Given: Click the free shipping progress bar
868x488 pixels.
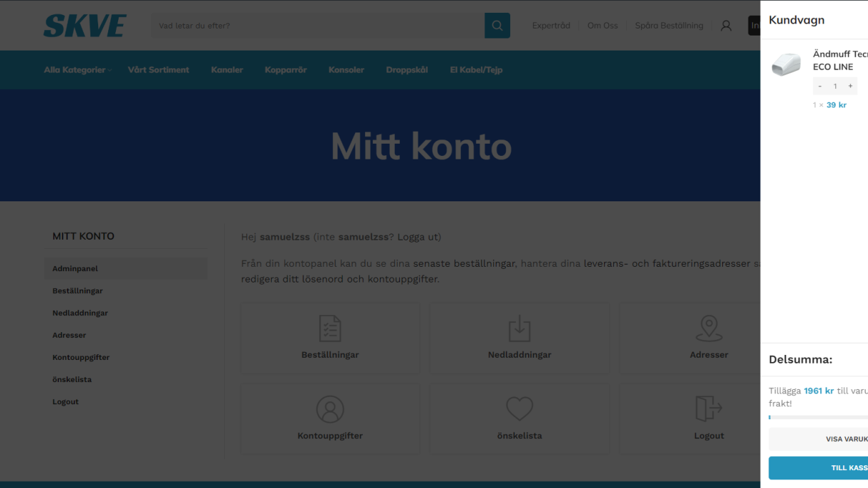Looking at the screenshot, I should (x=818, y=418).
